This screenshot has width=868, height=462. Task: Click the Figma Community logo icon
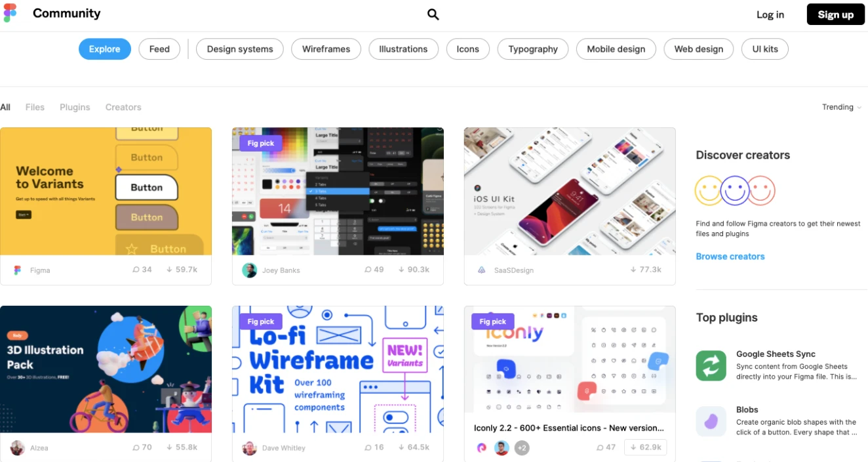[9, 13]
